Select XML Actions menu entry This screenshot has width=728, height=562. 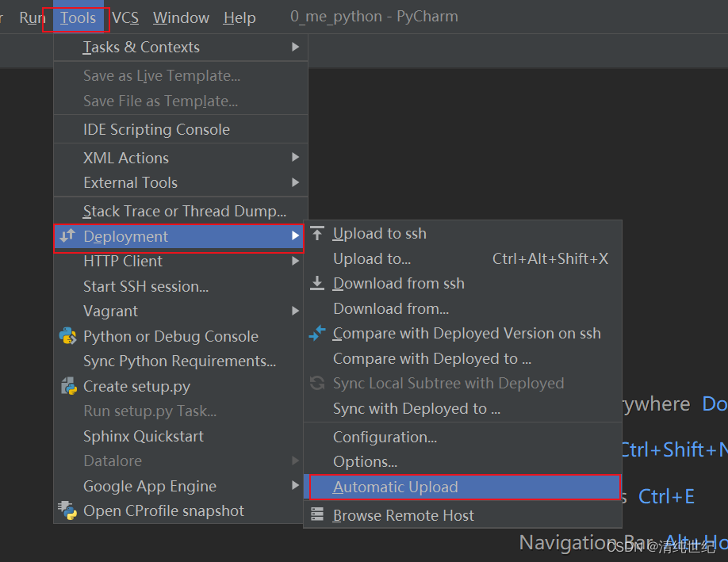[181, 158]
